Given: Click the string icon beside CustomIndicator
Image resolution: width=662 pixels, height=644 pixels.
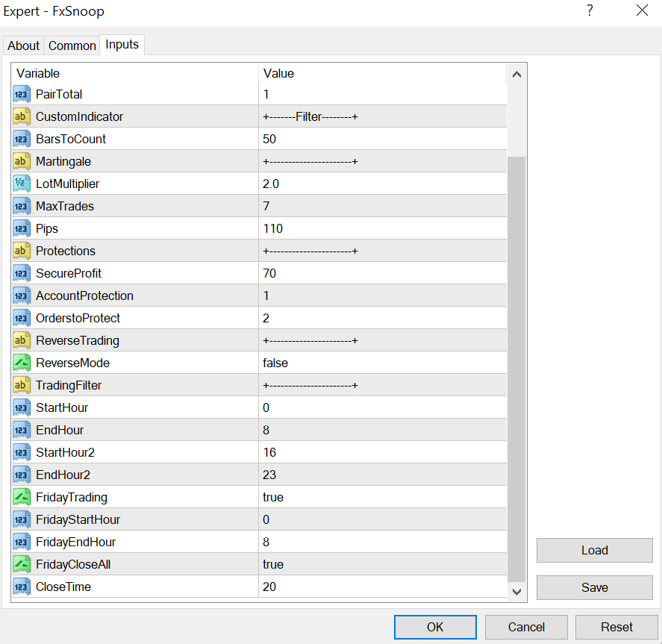Looking at the screenshot, I should click(x=22, y=116).
